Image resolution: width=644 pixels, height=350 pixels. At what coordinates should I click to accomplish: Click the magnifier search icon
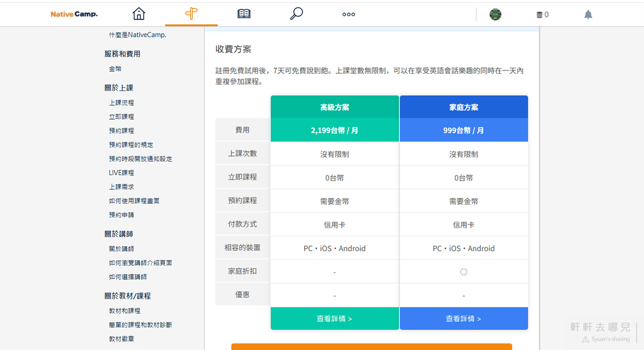[296, 14]
